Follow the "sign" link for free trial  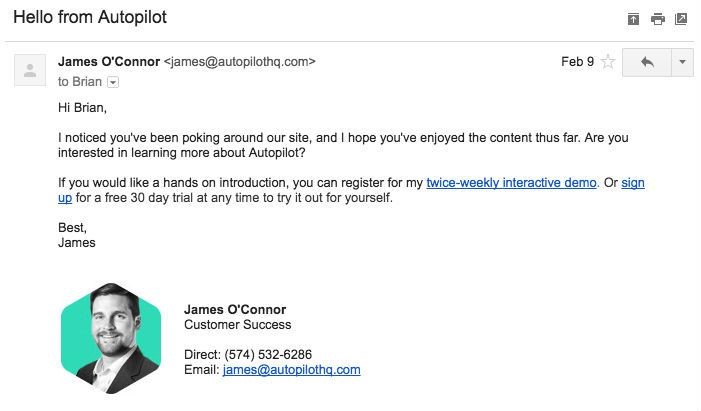633,182
